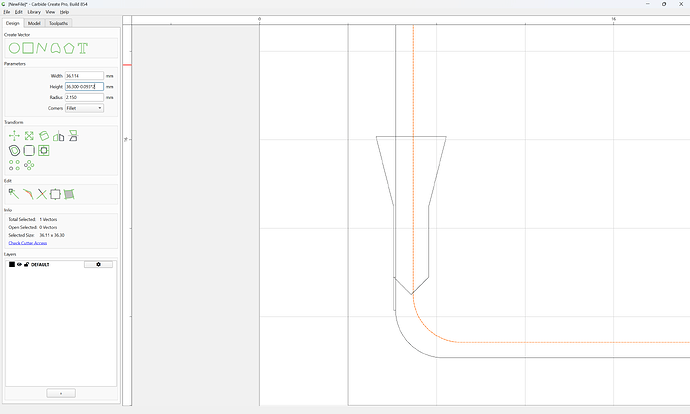
Task: Maximize the Carbide Create window
Action: [x=664, y=4]
